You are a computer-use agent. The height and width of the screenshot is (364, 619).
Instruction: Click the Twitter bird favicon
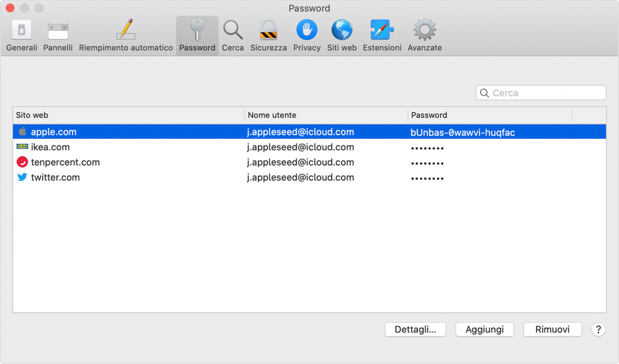tap(22, 177)
